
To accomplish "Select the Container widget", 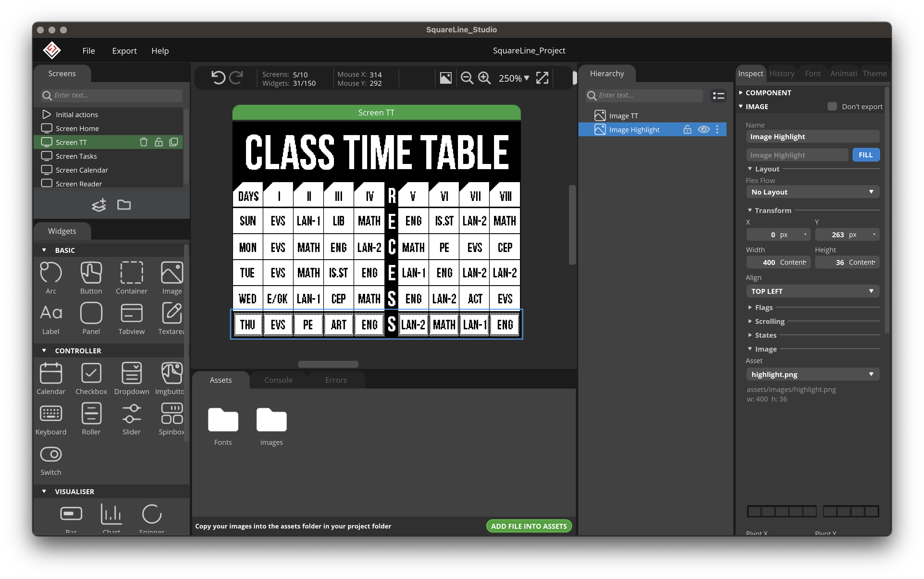I will click(x=132, y=278).
